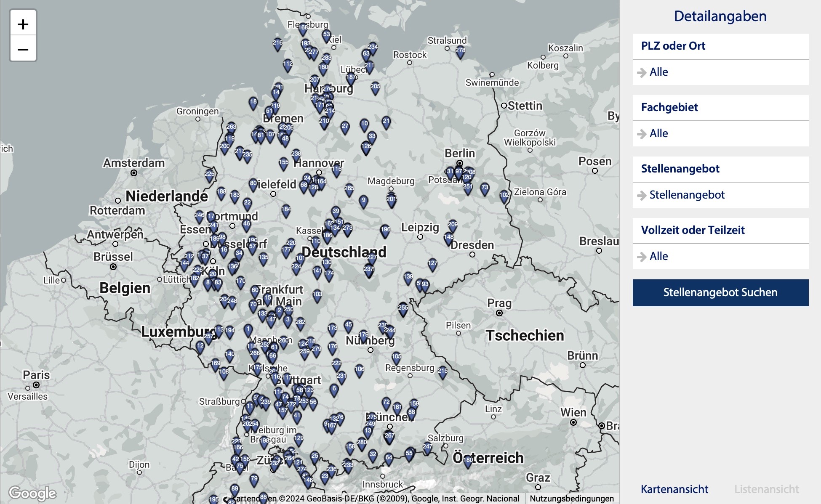The width and height of the screenshot is (821, 504).
Task: Click marker 180 in Österreich
Action: click(467, 460)
